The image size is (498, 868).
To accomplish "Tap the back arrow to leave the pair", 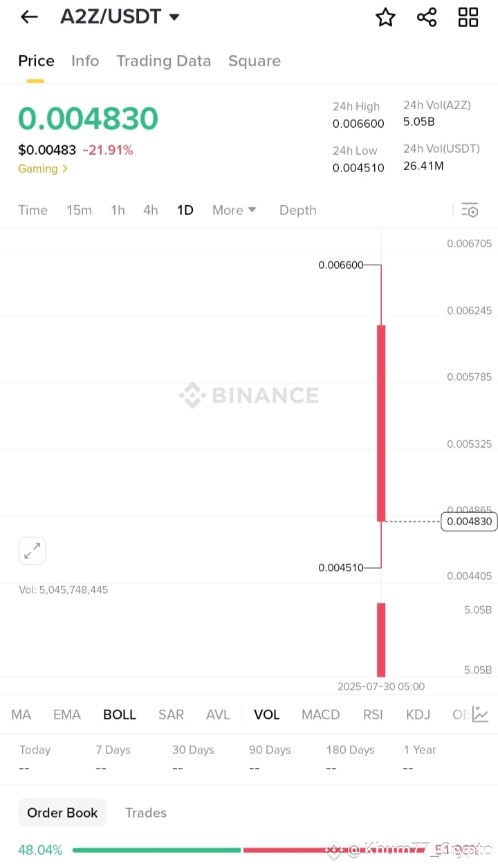I will point(28,17).
